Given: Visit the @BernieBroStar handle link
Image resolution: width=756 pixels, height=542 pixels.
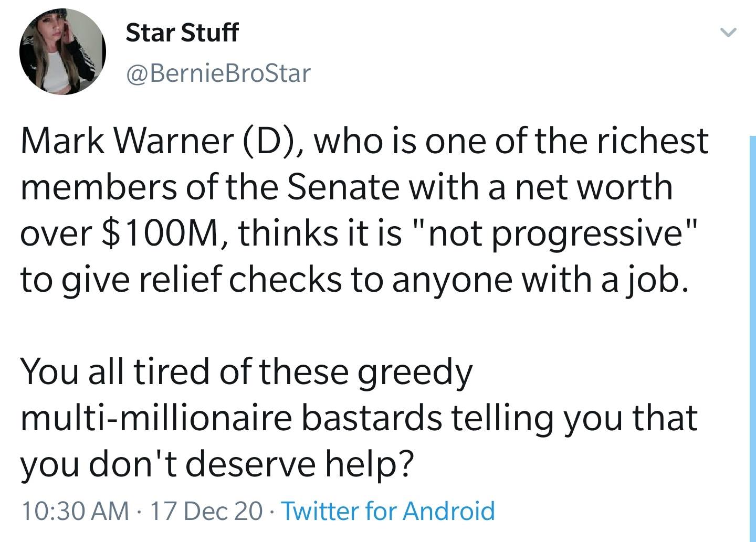Looking at the screenshot, I should coord(218,73).
